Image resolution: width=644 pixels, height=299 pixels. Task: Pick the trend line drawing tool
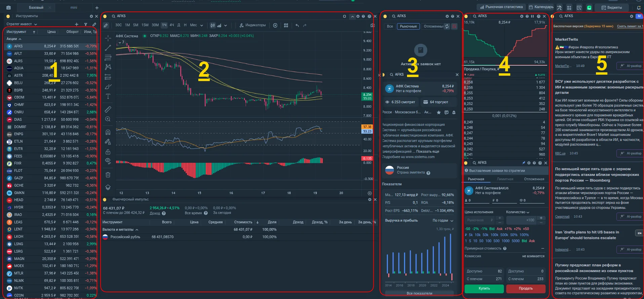point(108,48)
